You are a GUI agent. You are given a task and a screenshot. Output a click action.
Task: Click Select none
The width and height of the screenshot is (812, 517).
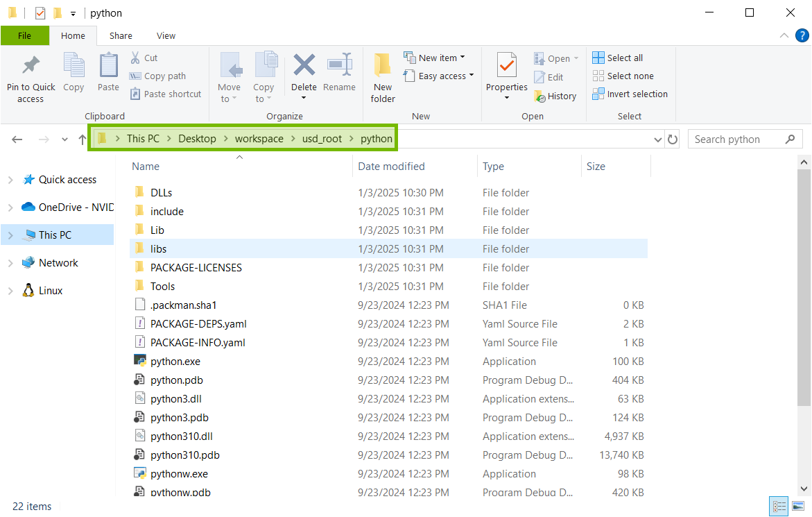pos(623,76)
